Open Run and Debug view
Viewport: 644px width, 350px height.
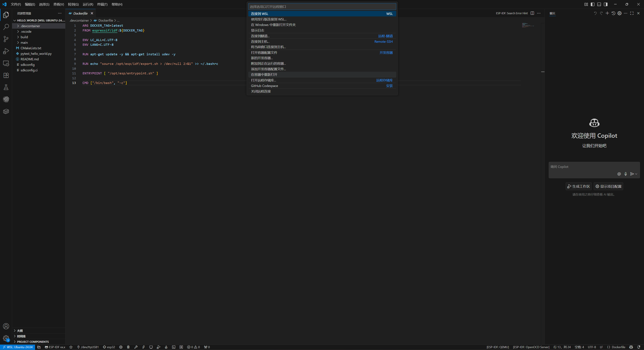pos(6,51)
